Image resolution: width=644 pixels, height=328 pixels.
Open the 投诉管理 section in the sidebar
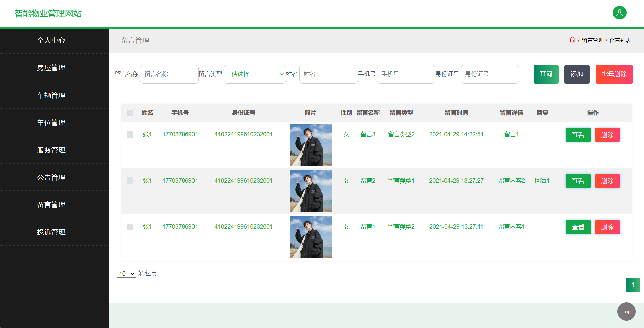[51, 232]
